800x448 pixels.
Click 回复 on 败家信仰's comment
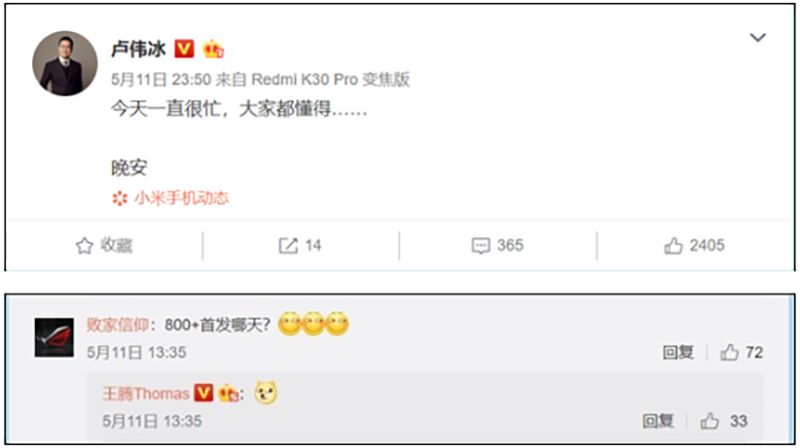pyautogui.click(x=678, y=352)
